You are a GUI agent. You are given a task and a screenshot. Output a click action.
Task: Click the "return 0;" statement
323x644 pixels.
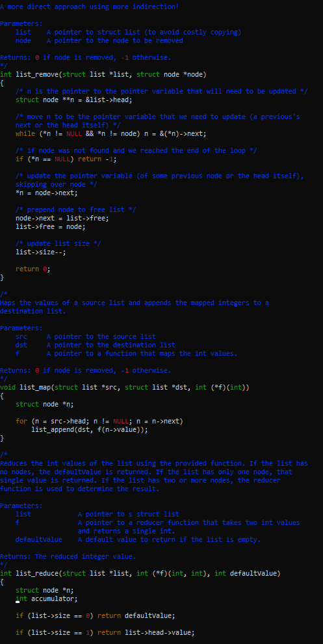pos(33,269)
